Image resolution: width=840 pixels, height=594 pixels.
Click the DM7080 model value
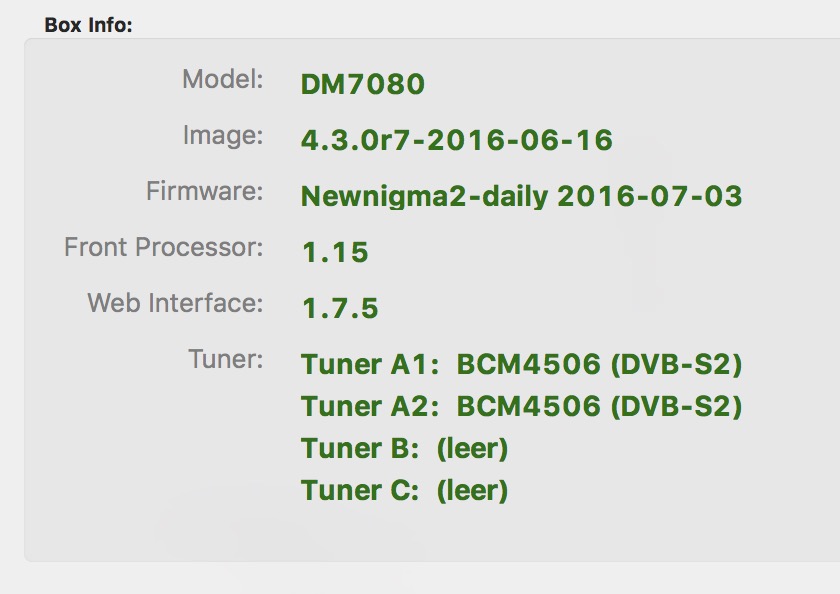(363, 84)
